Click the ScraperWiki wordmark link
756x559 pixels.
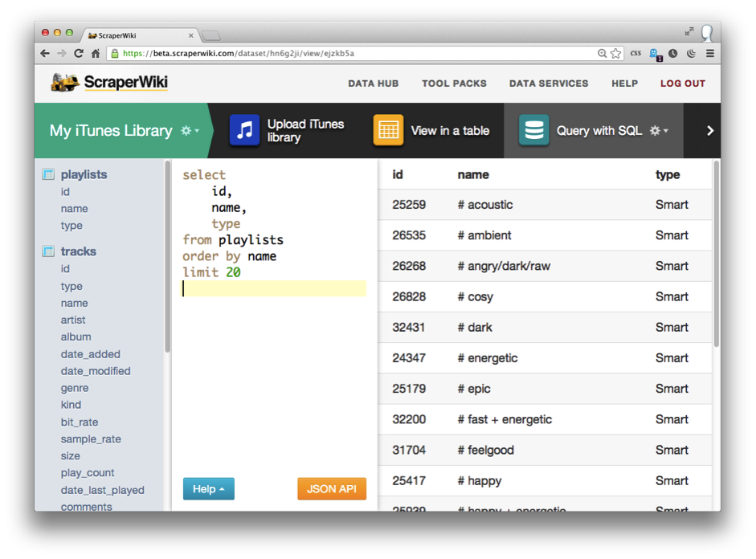click(126, 82)
